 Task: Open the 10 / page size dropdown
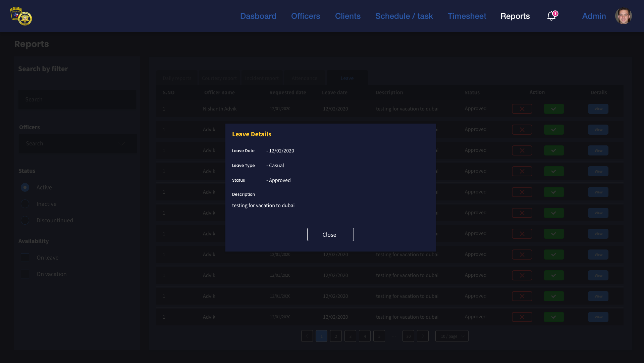pos(452,336)
